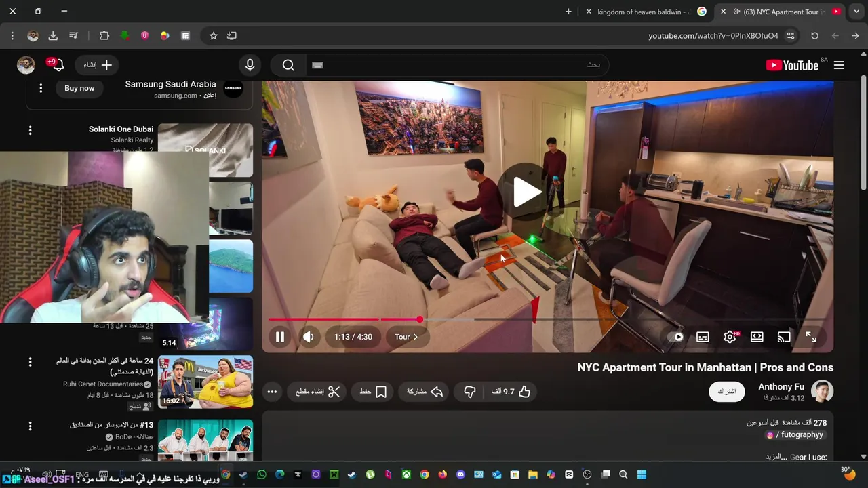Close kingdom of heaven baldwin tab
The image size is (868, 488).
[x=589, y=12]
